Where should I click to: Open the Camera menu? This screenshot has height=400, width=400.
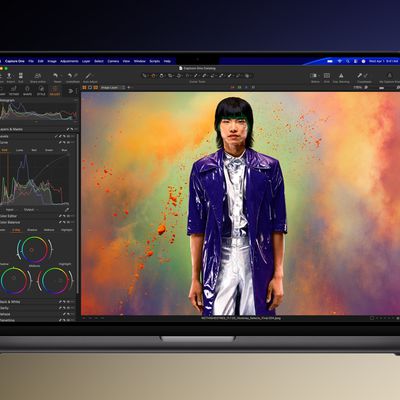point(113,61)
